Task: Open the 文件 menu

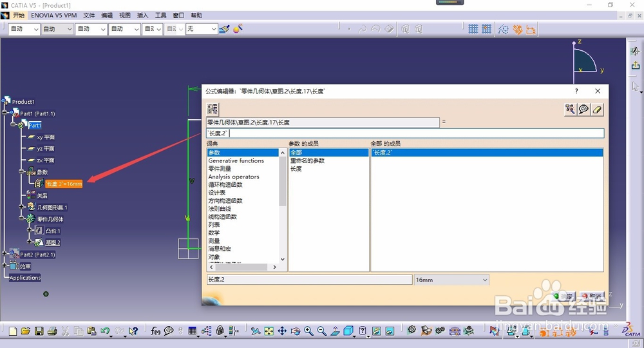Action: [x=89, y=15]
